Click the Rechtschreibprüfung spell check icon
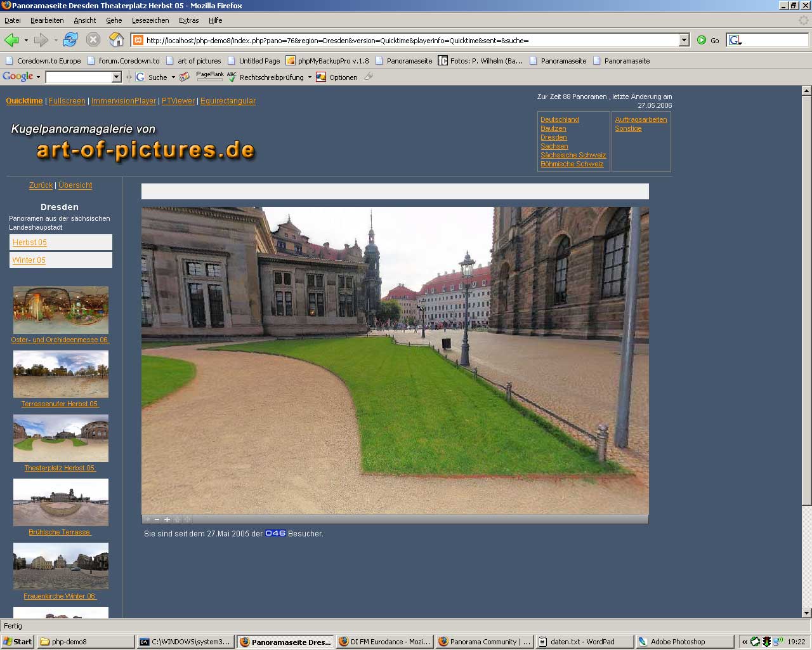Image resolution: width=812 pixels, height=650 pixels. coord(232,77)
